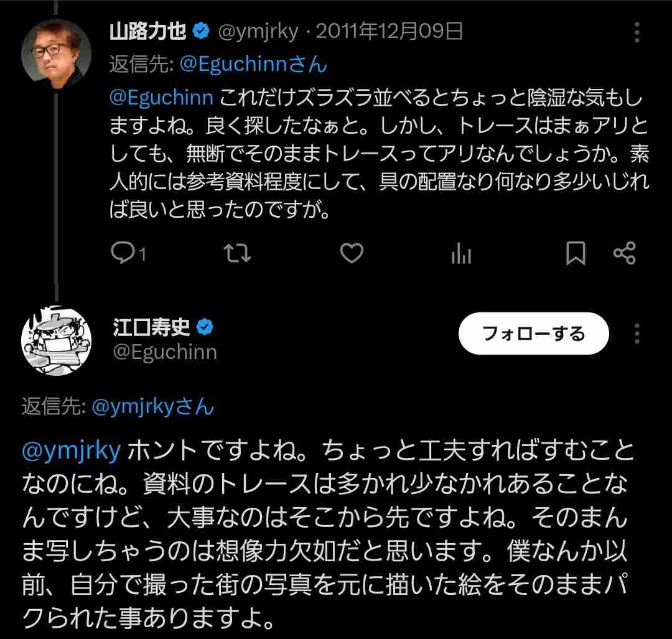Screen dimensions: 672x639
Task: Click the @ymjrky mention in the reply text
Action: click(x=70, y=452)
